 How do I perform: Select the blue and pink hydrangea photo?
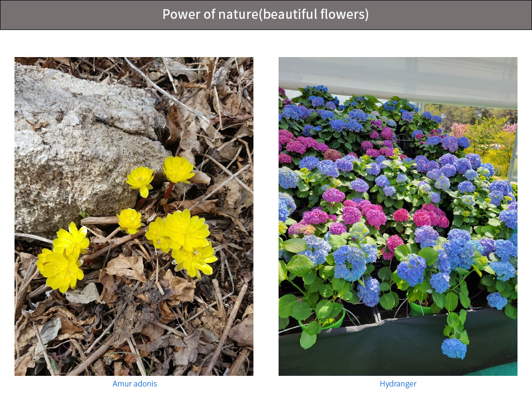[398, 217]
